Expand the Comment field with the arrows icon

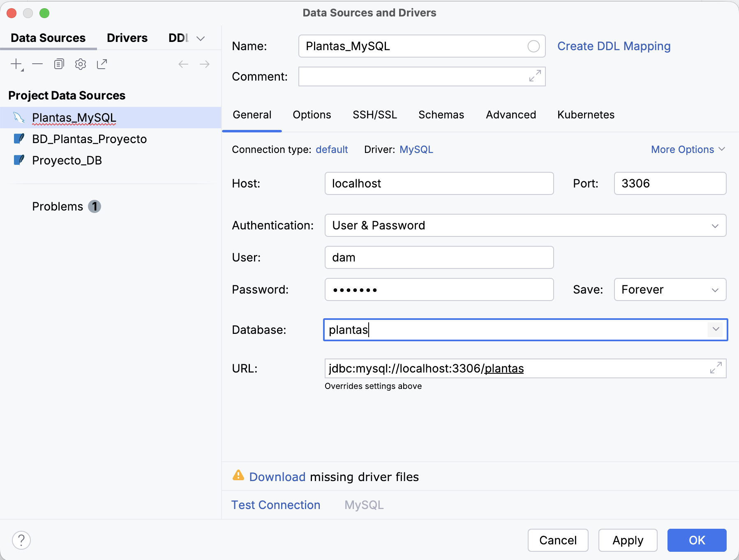(x=535, y=76)
